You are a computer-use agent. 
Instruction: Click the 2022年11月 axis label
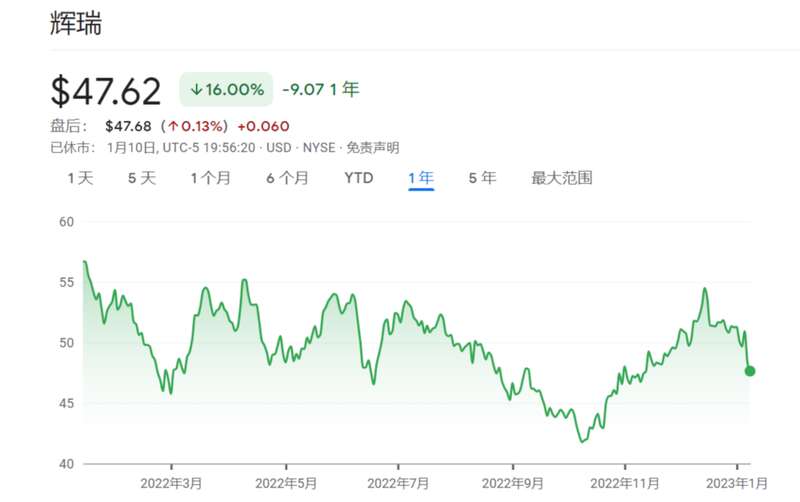[x=625, y=483]
